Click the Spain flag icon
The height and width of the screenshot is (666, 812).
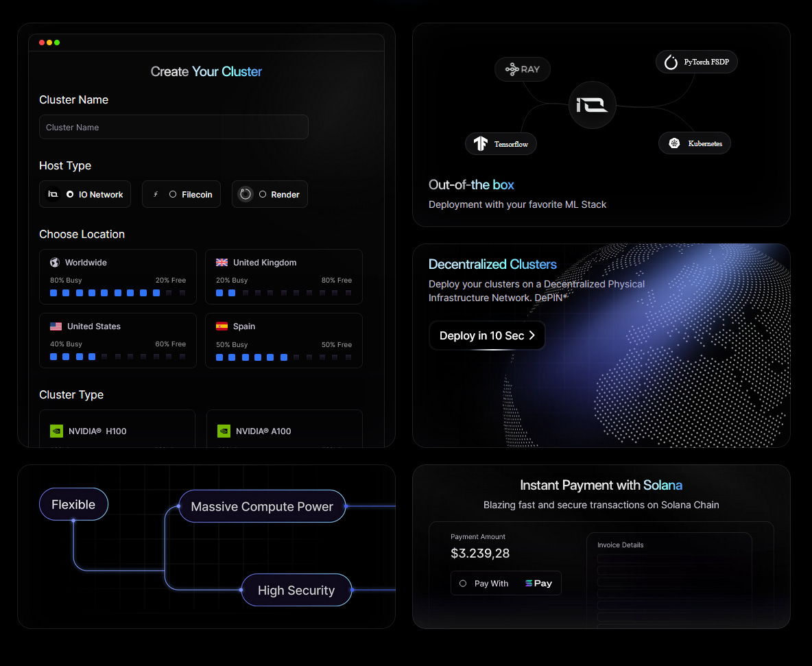[x=222, y=326]
